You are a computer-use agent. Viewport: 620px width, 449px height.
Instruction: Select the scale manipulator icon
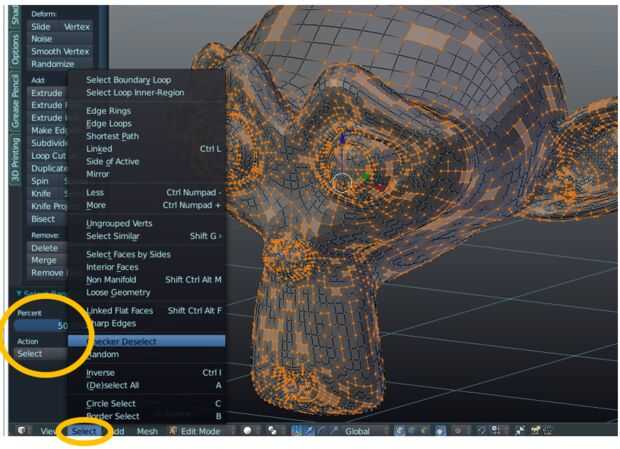point(335,430)
